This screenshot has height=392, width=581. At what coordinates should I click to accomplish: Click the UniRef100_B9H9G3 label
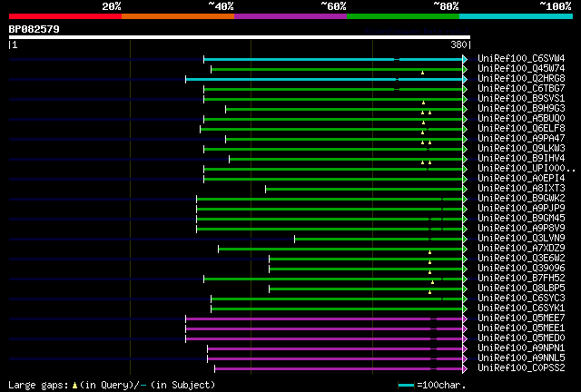coord(521,109)
